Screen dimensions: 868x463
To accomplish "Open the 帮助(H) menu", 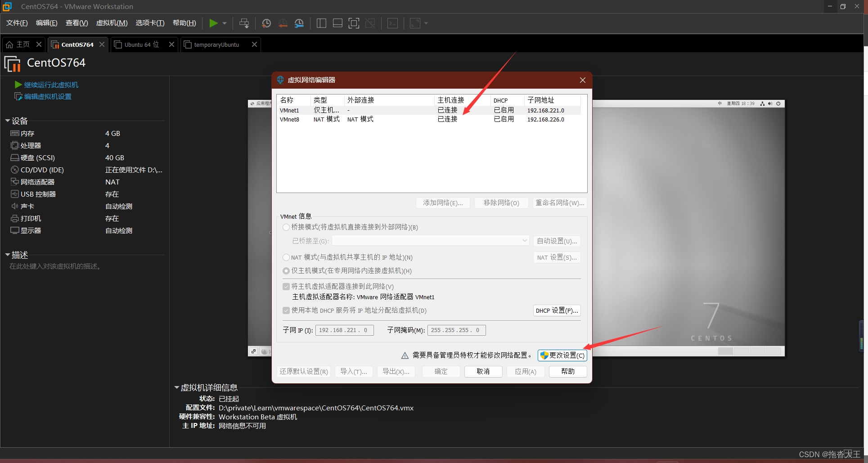I will point(184,23).
